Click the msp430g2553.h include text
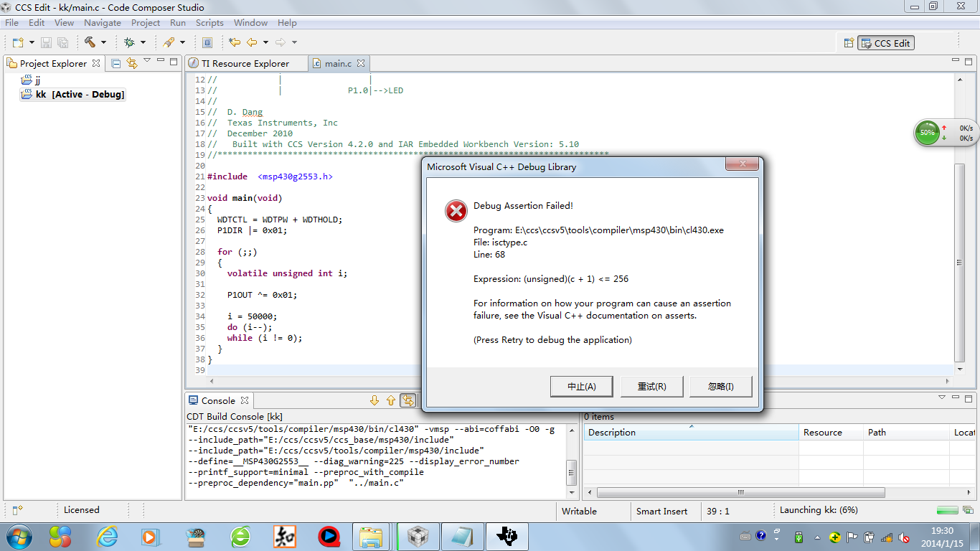 coord(295,176)
